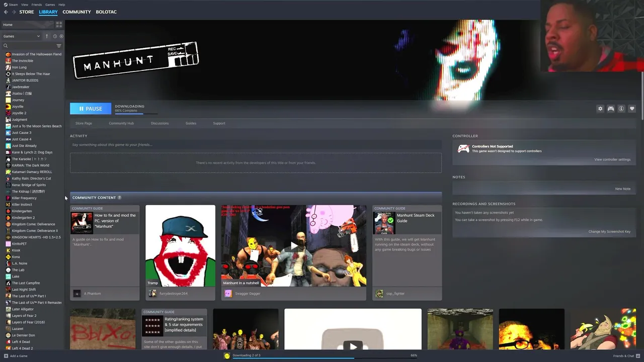The height and width of the screenshot is (362, 644).
Task: Play the Manhunt in a nutshell video
Action: point(294,246)
